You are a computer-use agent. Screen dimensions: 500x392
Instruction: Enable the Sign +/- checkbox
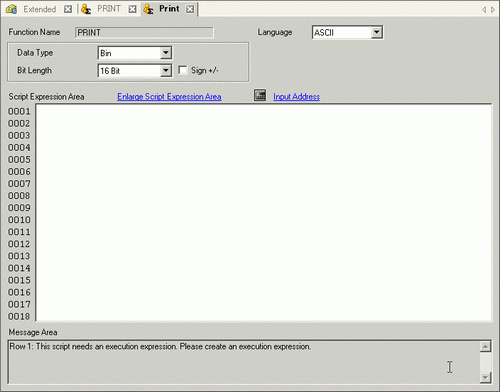tap(183, 70)
